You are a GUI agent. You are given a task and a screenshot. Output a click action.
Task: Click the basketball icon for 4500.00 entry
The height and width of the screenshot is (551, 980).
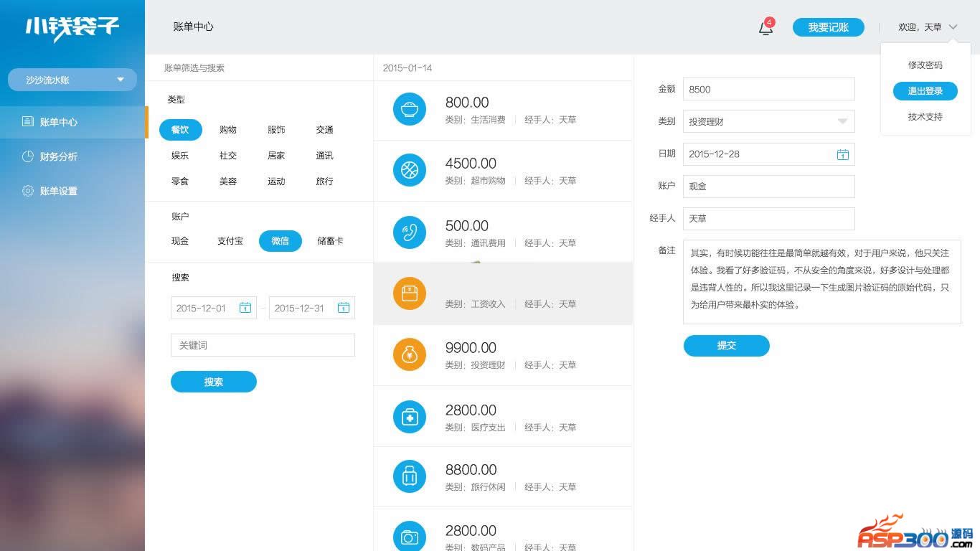410,170
